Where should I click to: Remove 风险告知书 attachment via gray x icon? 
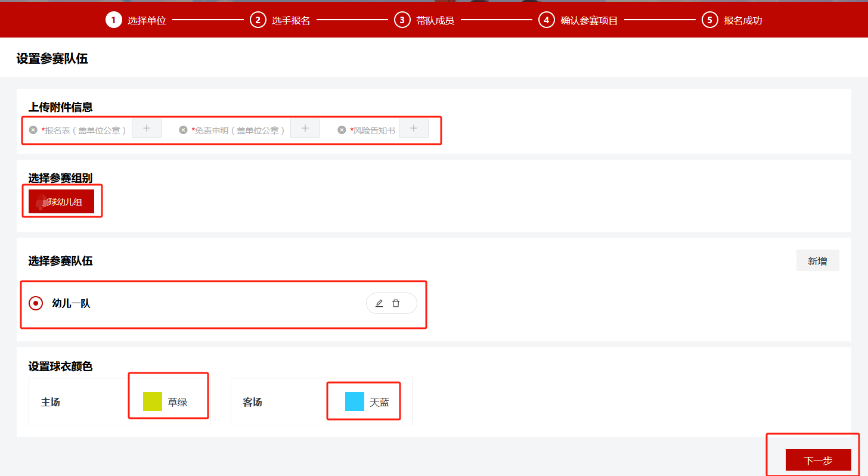[x=342, y=130]
